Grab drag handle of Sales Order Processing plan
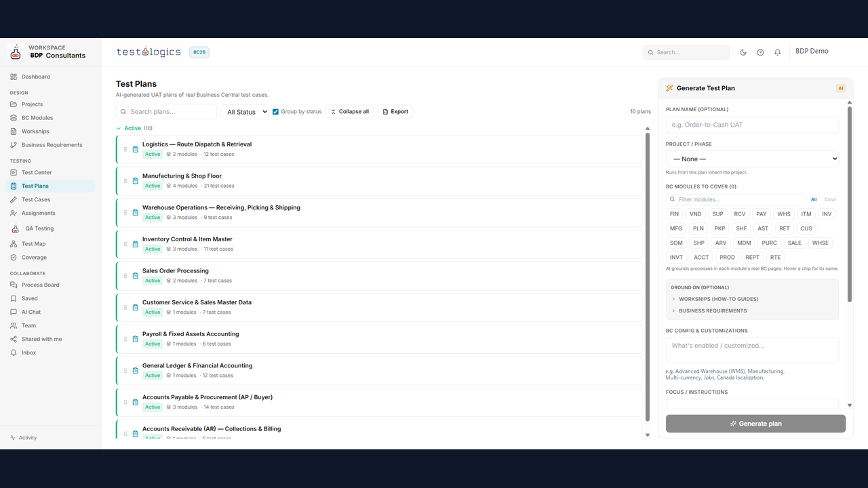The image size is (868, 488). 125,276
